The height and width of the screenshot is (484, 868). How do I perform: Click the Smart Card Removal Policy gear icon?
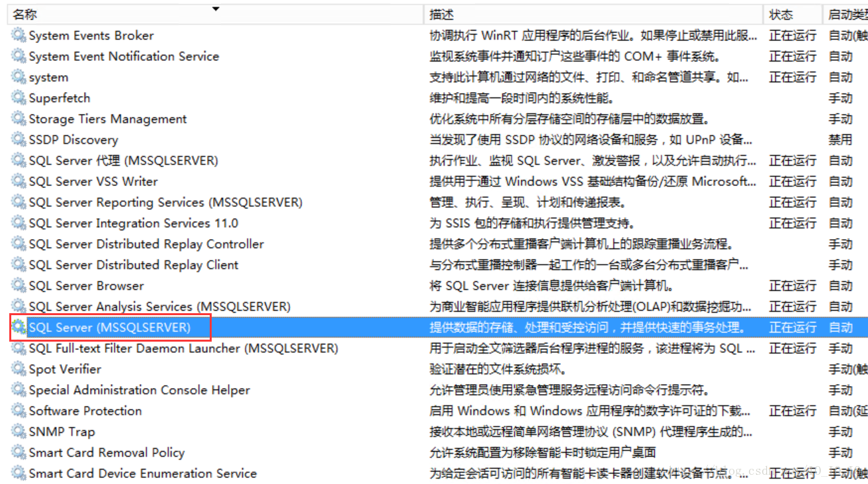point(19,452)
